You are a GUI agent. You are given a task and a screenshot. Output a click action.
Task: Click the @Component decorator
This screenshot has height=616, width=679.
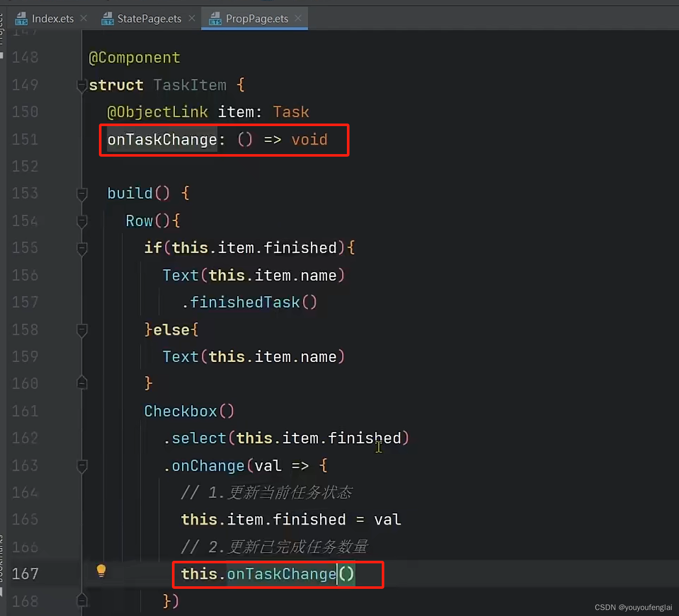coord(135,58)
